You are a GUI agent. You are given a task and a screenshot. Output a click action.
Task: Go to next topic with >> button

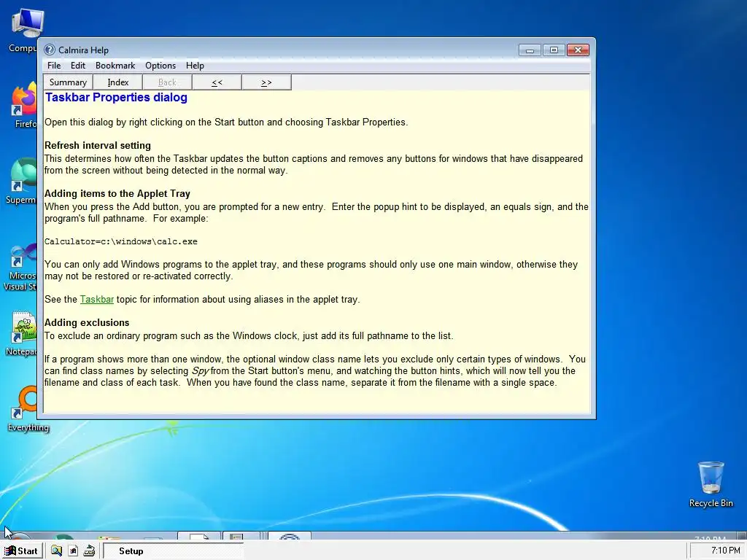(x=266, y=82)
